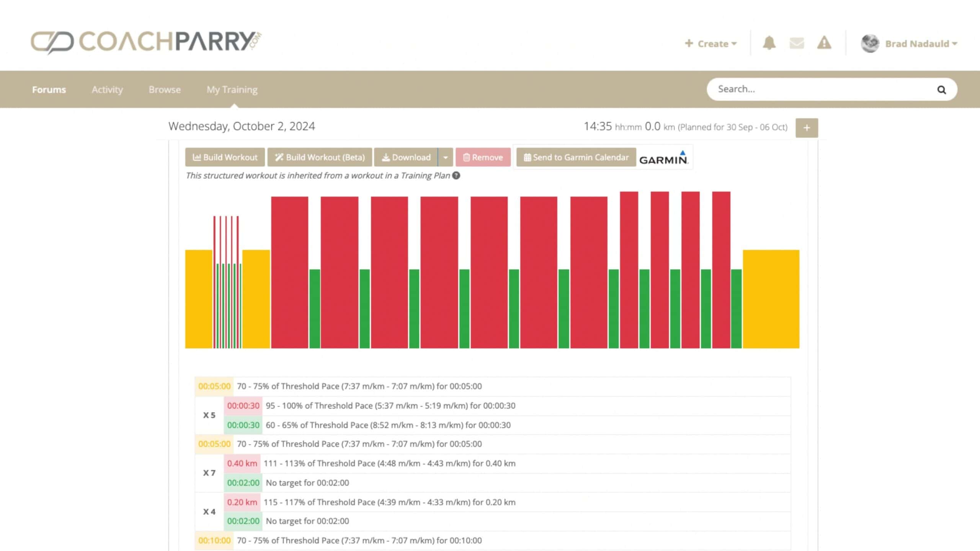Click the yellow cooldown bar in chart
Viewport: 980px width, 551px height.
(x=771, y=299)
